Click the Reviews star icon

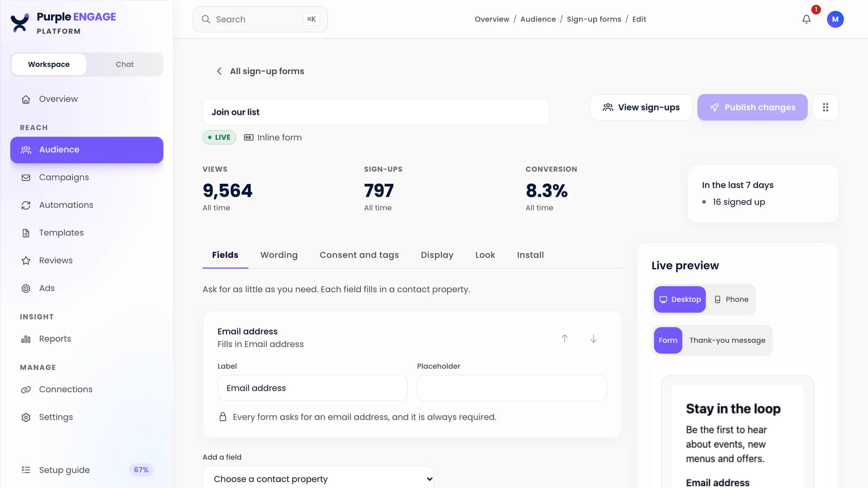point(26,261)
